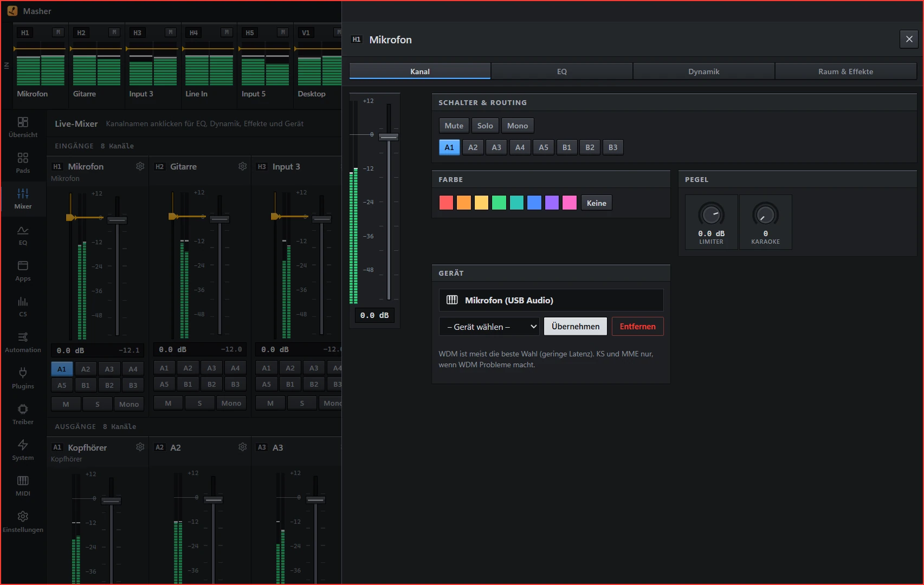The width and height of the screenshot is (924, 585).
Task: Click the Karaoke knob
Action: (x=765, y=214)
